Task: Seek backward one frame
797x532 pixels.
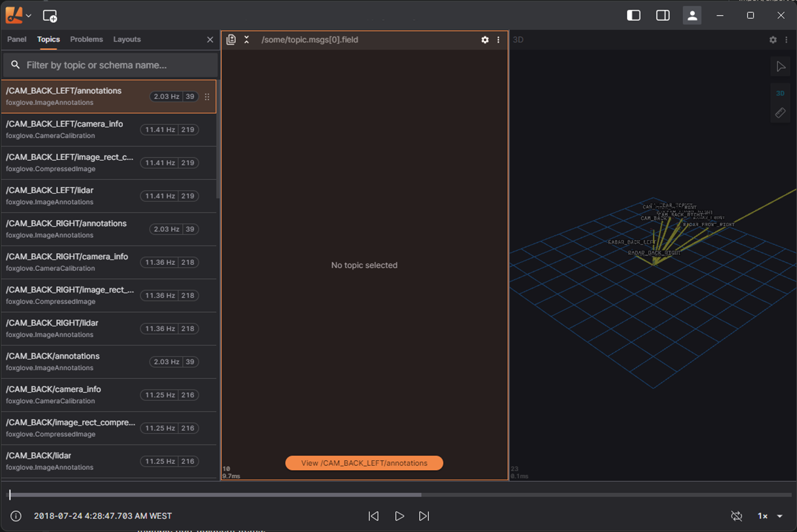Action: click(373, 516)
